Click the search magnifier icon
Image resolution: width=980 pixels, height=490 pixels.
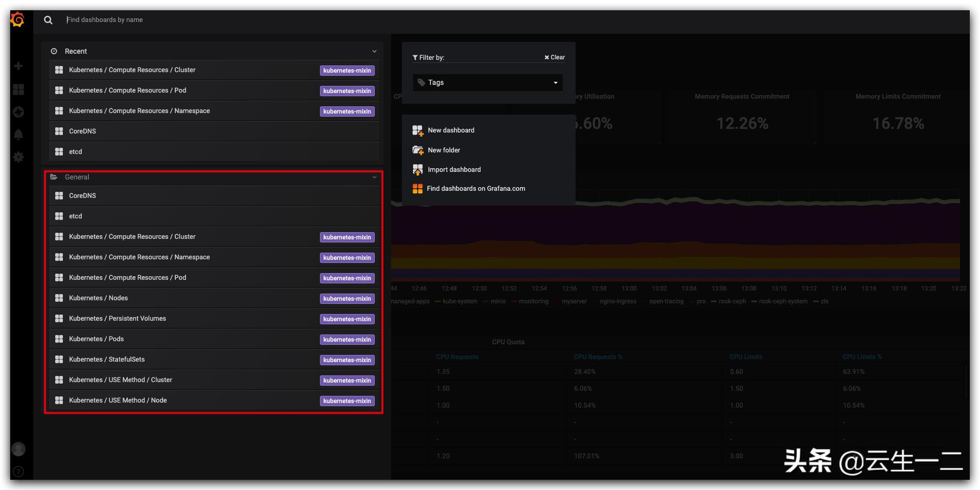click(x=48, y=19)
